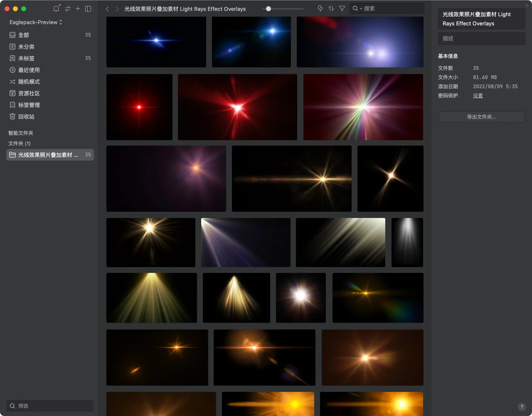Viewport: 532px width, 416px height.
Task: Go back with the left arrow
Action: click(x=107, y=9)
